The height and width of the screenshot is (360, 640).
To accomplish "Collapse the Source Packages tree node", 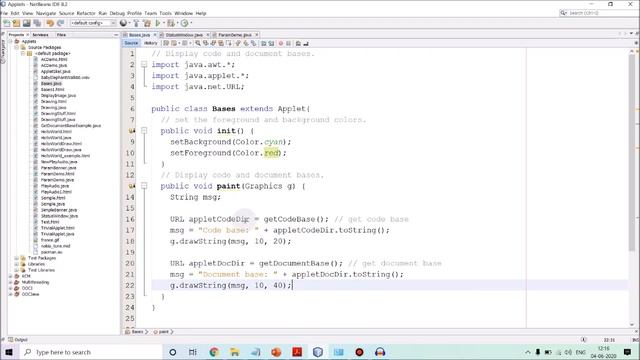I will (16, 47).
